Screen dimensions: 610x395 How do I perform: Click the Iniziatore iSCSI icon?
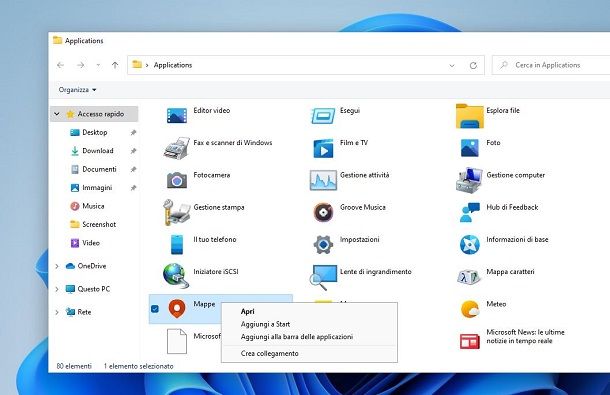(176, 276)
